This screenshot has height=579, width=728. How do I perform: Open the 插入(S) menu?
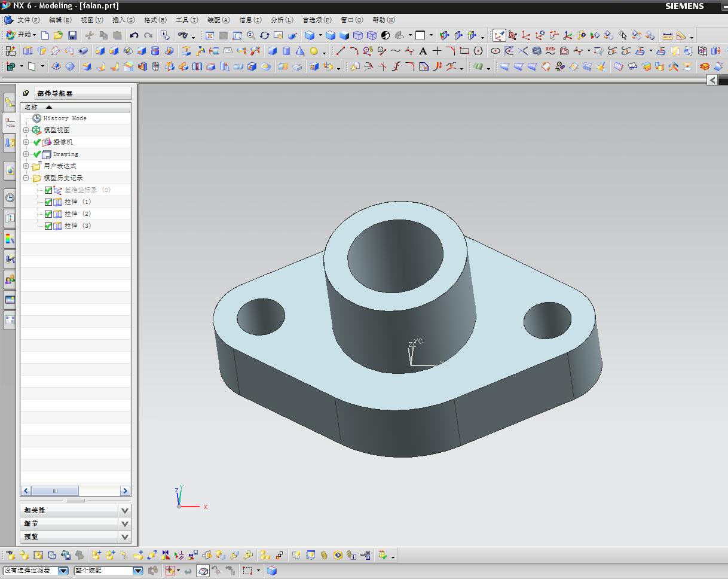(x=123, y=20)
